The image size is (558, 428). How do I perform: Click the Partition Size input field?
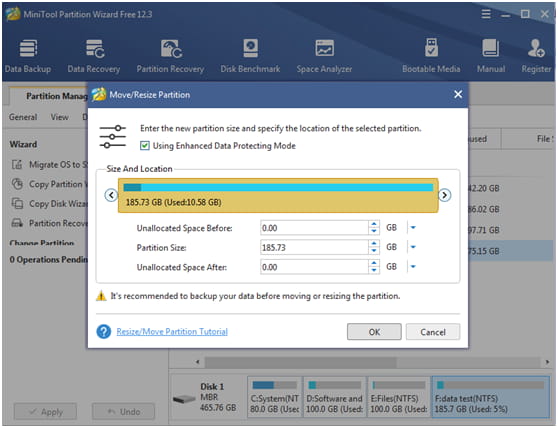315,247
